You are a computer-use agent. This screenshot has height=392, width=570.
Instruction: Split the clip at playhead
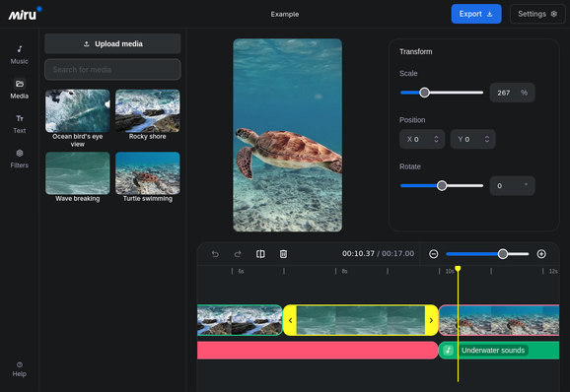click(x=260, y=254)
